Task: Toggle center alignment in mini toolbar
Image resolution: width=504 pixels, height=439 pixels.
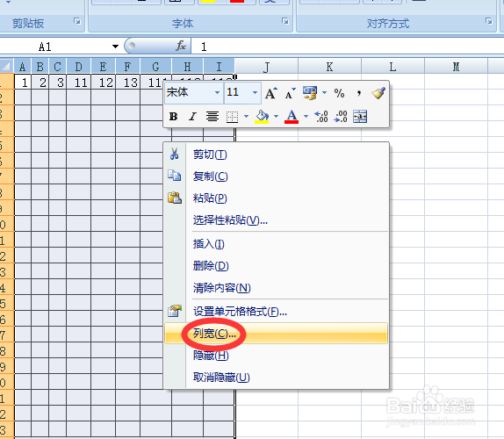Action: pos(212,117)
